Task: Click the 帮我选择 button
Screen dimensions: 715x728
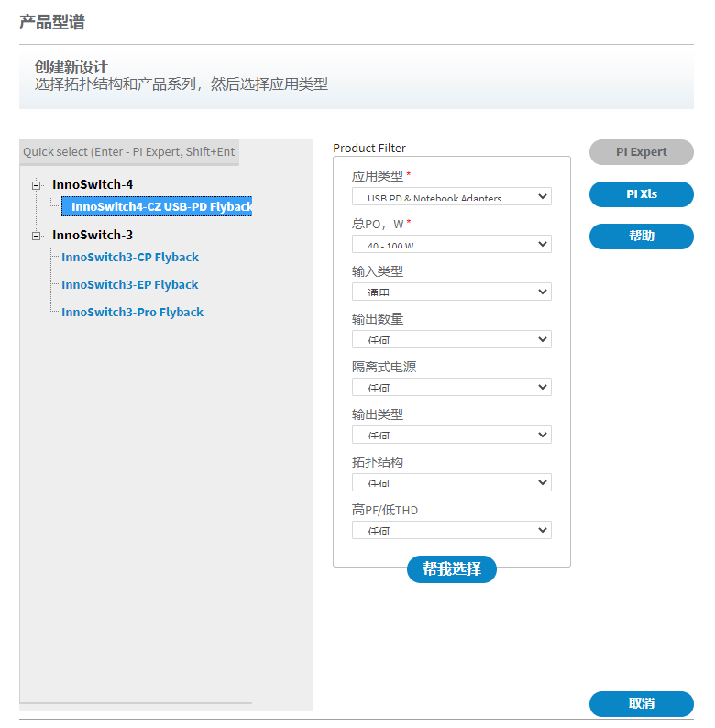Action: (x=452, y=569)
